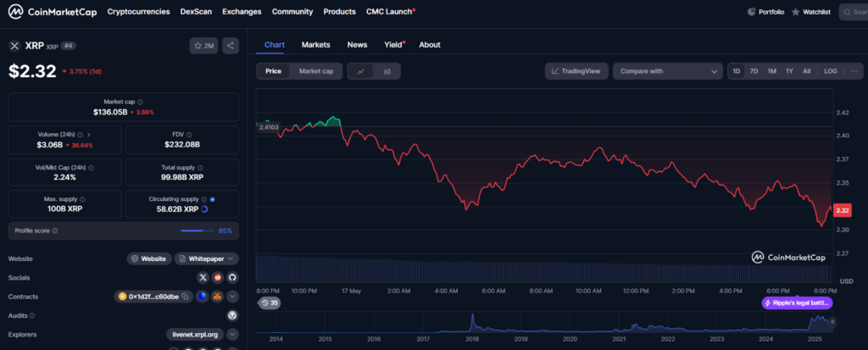Expand the Contracts more chevron
This screenshot has height=350, width=868.
pos(232,297)
